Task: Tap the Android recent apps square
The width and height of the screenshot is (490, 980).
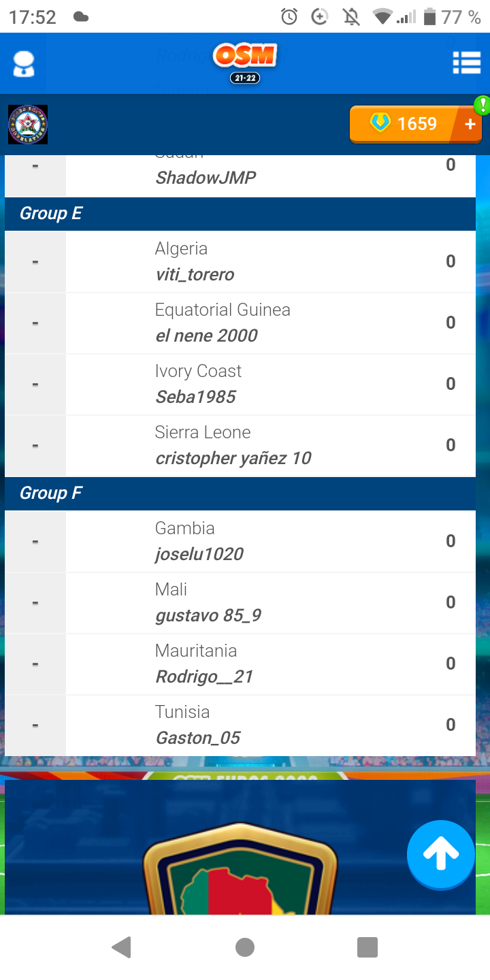Action: coord(367,947)
